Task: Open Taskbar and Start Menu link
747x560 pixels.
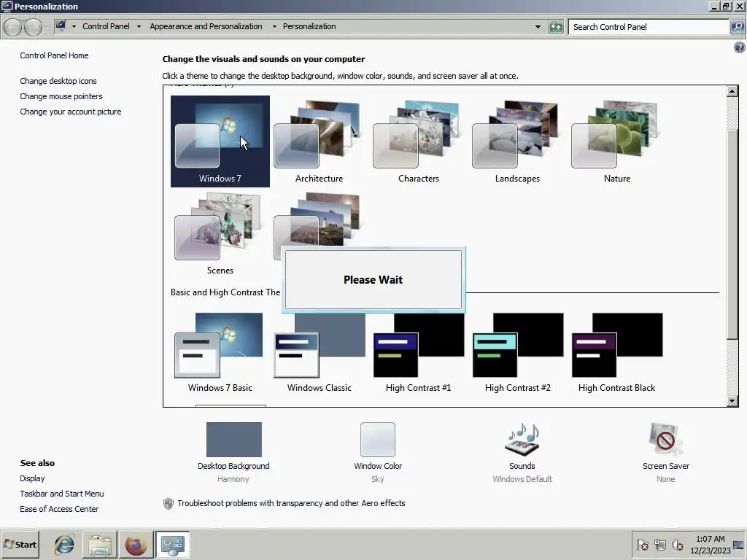Action: click(x=62, y=494)
